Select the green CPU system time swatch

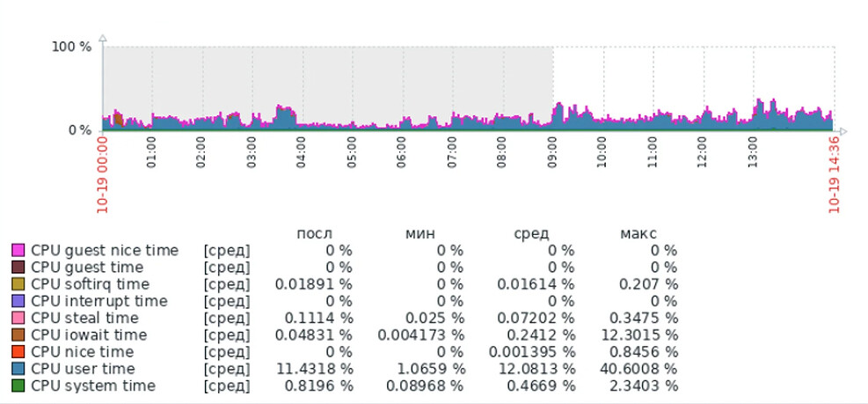point(18,386)
